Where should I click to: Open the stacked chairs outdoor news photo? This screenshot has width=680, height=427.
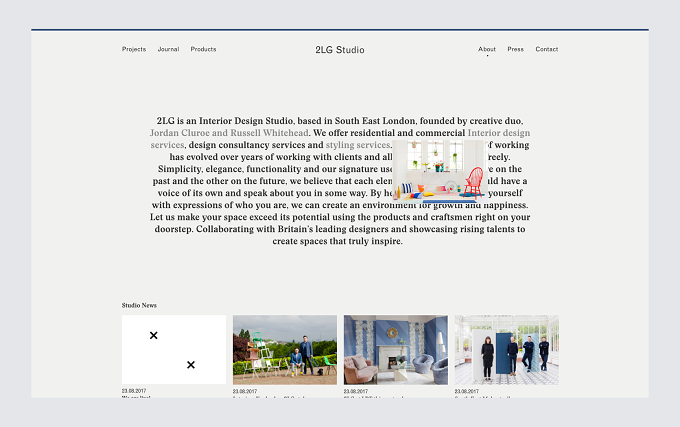[x=285, y=350]
